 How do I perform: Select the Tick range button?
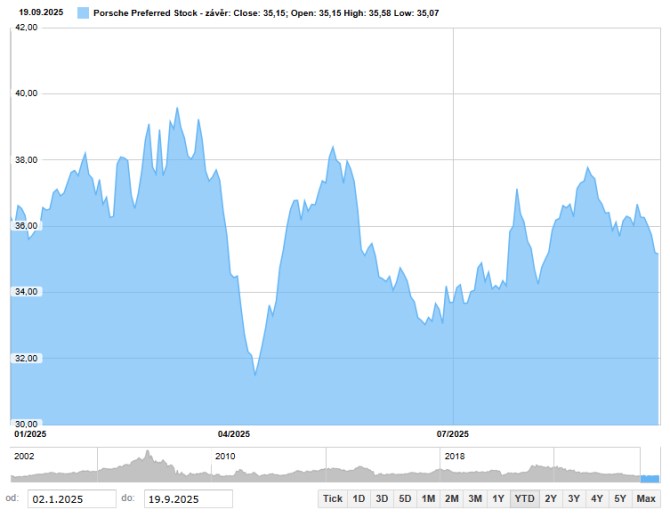tap(332, 499)
